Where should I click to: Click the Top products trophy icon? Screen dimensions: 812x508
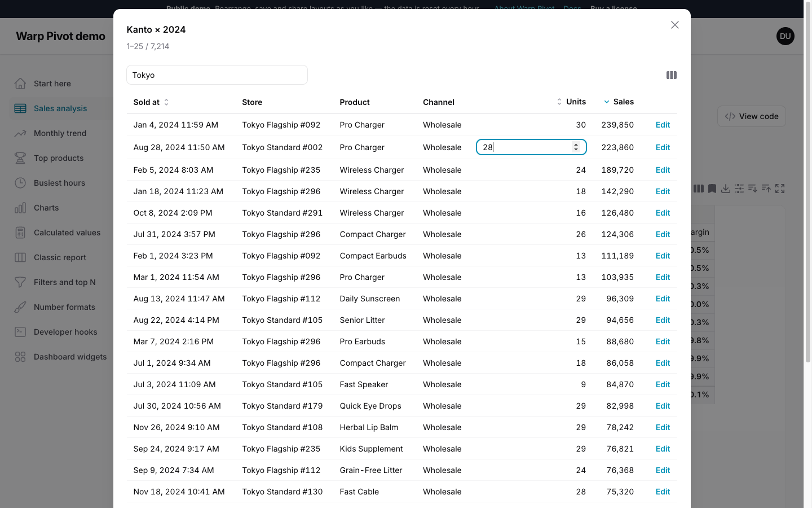[20, 158]
